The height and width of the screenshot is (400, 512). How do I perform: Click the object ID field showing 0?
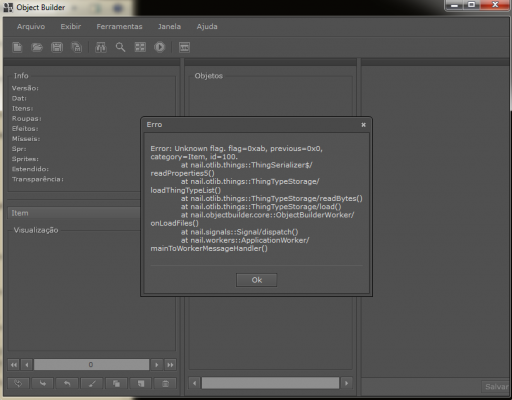pos(91,365)
